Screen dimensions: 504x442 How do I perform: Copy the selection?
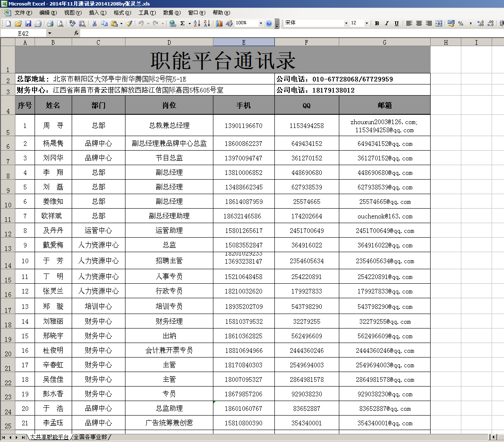pyautogui.click(x=104, y=23)
